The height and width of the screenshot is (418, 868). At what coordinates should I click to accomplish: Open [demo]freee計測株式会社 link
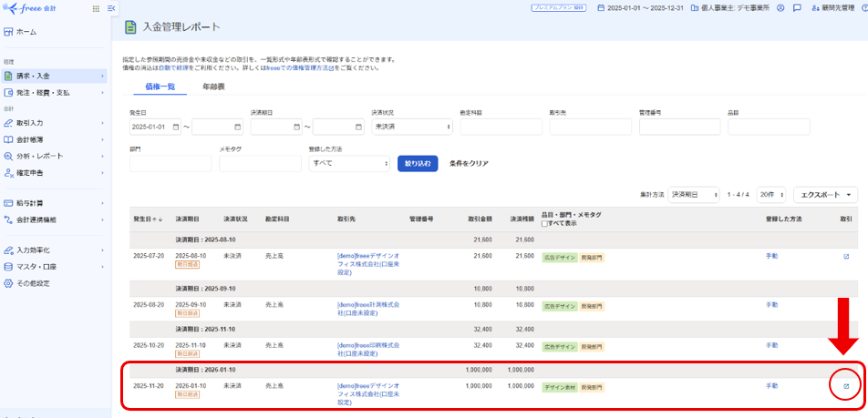368,309
